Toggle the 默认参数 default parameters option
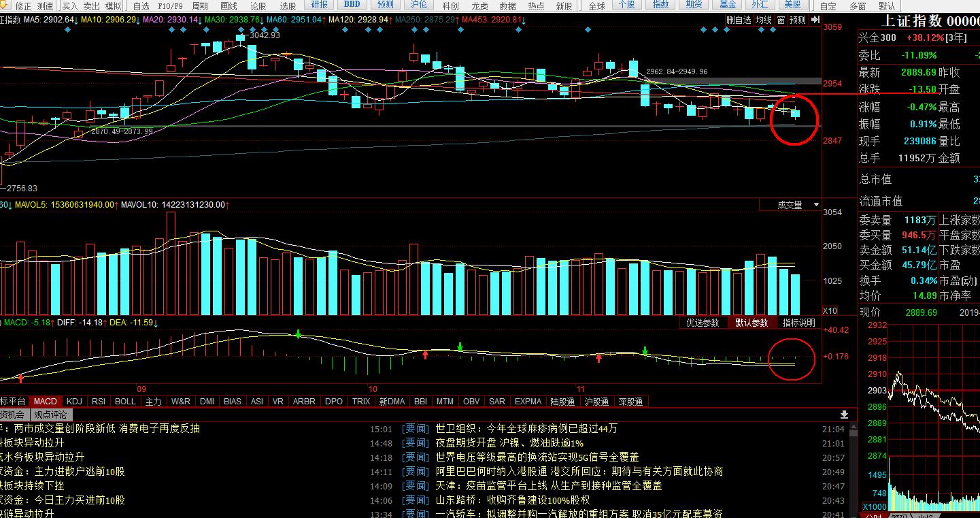980x518 pixels. 751,323
